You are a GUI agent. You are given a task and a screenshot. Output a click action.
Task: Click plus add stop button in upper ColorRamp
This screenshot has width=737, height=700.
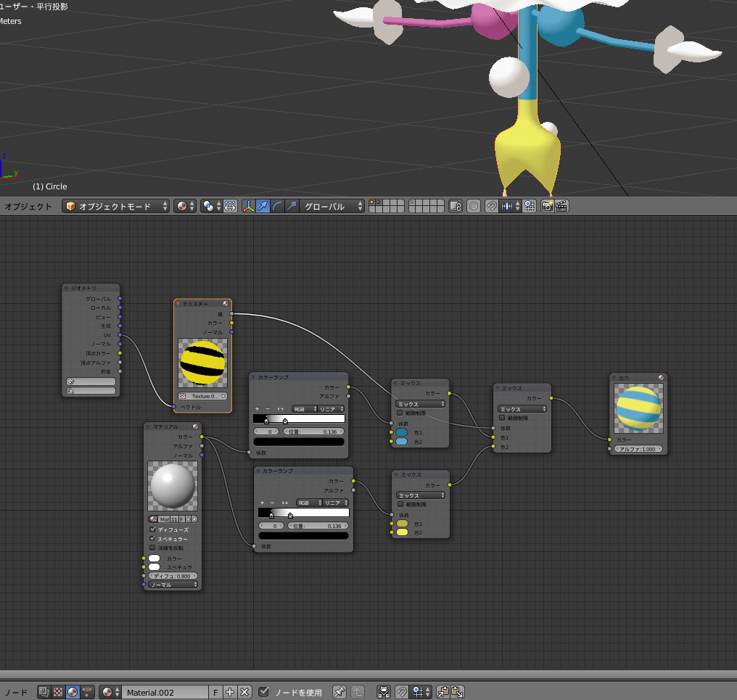pyautogui.click(x=257, y=409)
